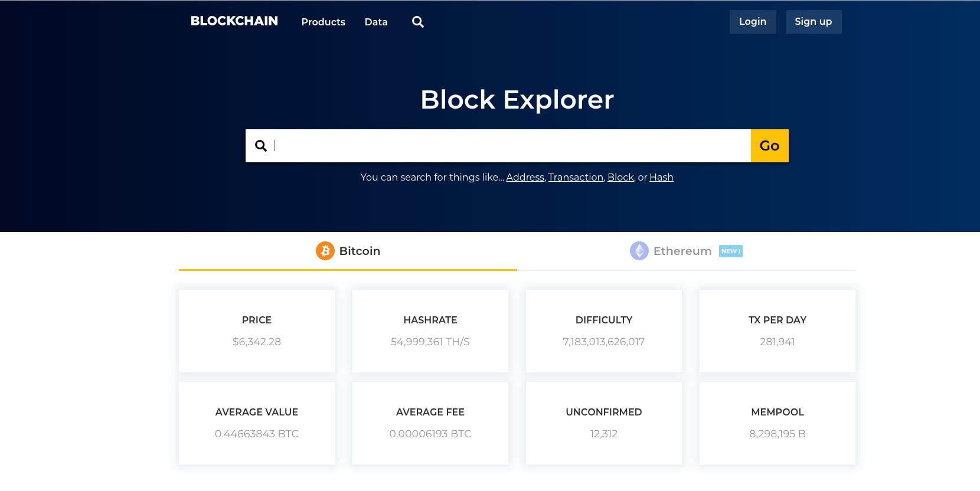
Task: Click the 54,999,361 TH/S value
Action: (430, 342)
